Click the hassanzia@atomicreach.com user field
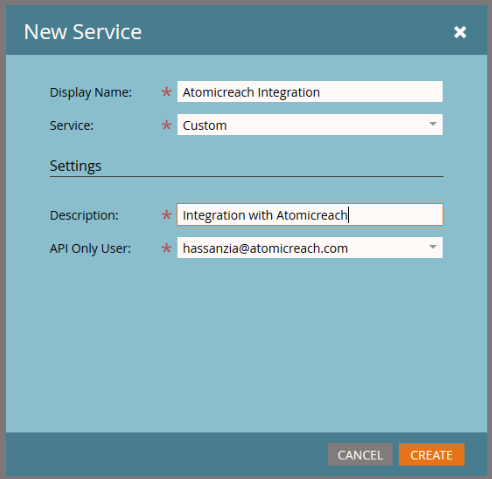Screen dimensions: 492x479 click(310, 248)
